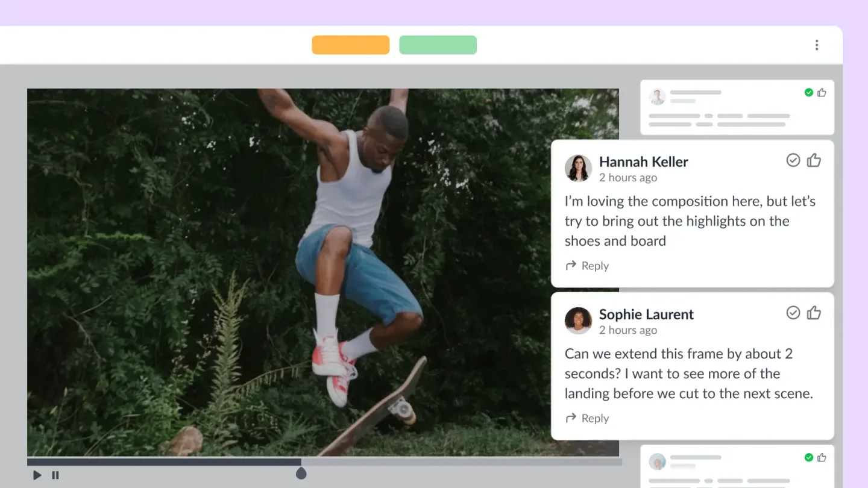
Task: Select the name "Hannah Keller"
Action: click(x=644, y=161)
